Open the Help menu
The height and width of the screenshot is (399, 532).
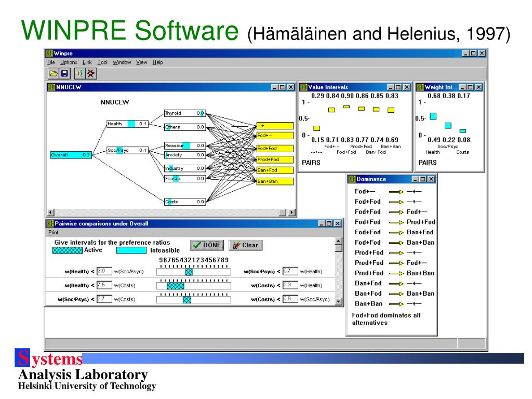coord(157,62)
